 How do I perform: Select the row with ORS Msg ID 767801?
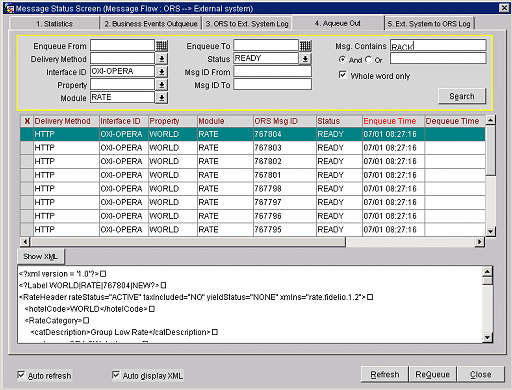coord(253,175)
